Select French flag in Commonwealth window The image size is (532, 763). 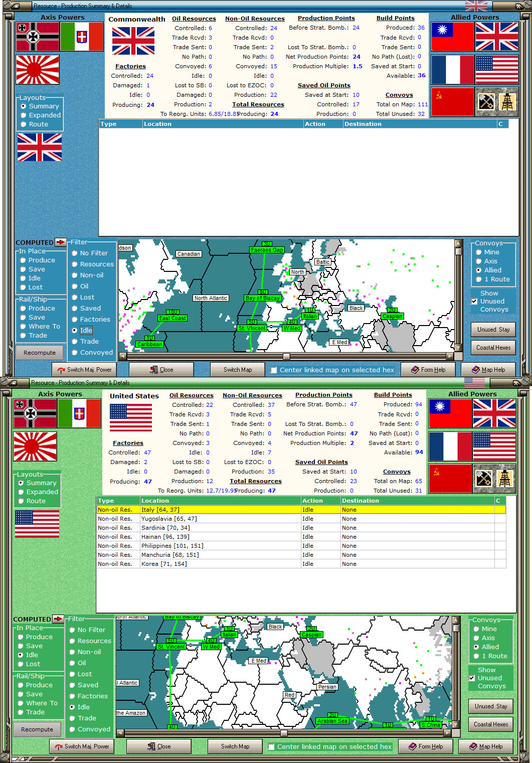452,70
